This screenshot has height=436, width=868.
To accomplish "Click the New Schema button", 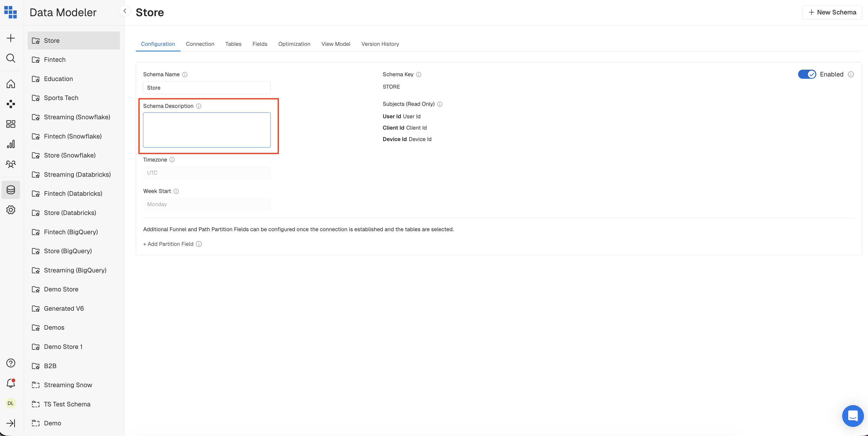I will tap(832, 12).
